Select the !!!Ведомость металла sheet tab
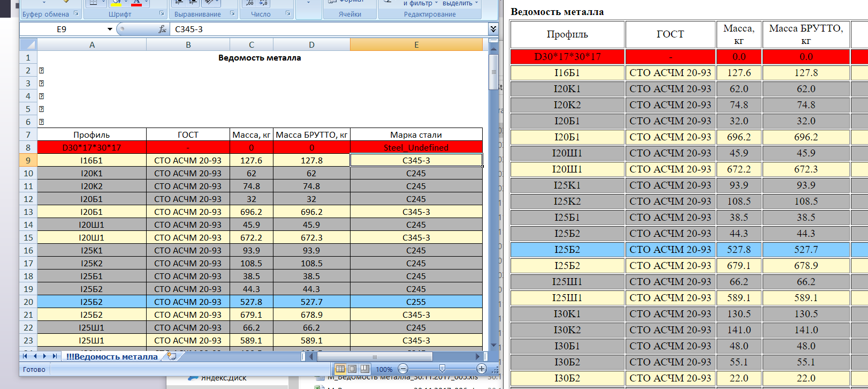 click(112, 357)
